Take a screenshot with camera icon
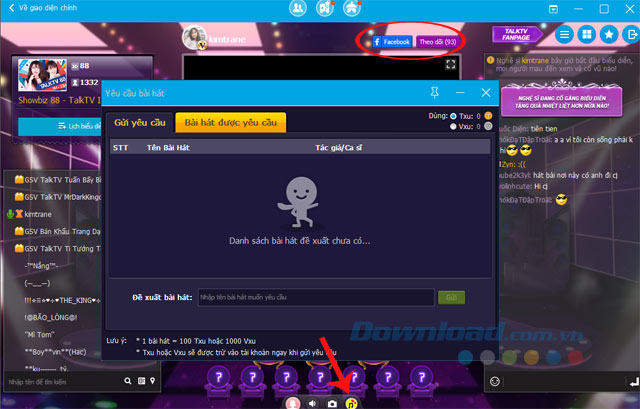640x409 pixels. pyautogui.click(x=332, y=404)
